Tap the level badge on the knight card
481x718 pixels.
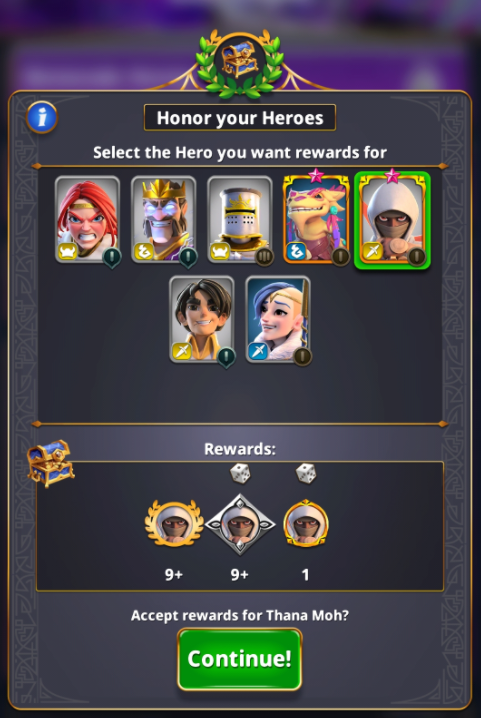point(264,256)
